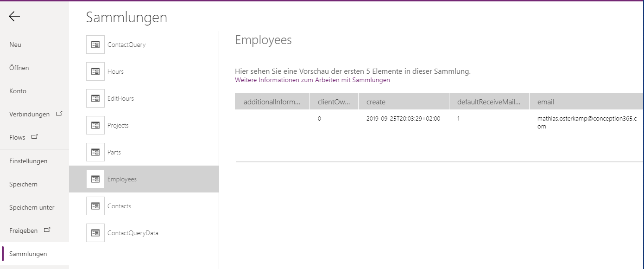Open the Konto section

coord(18,91)
